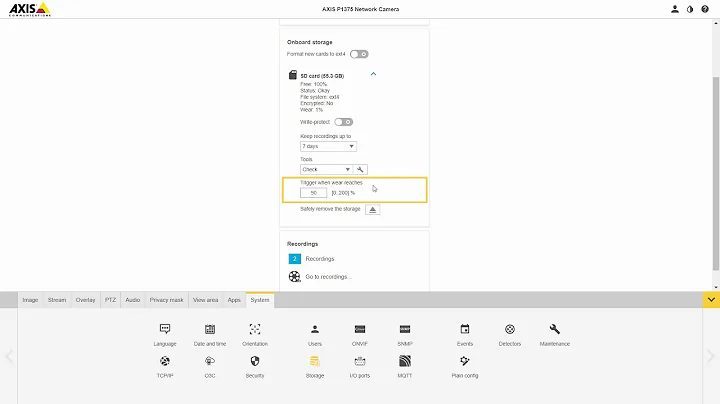Click the recordings film reel icon
720x404 pixels.
click(294, 276)
